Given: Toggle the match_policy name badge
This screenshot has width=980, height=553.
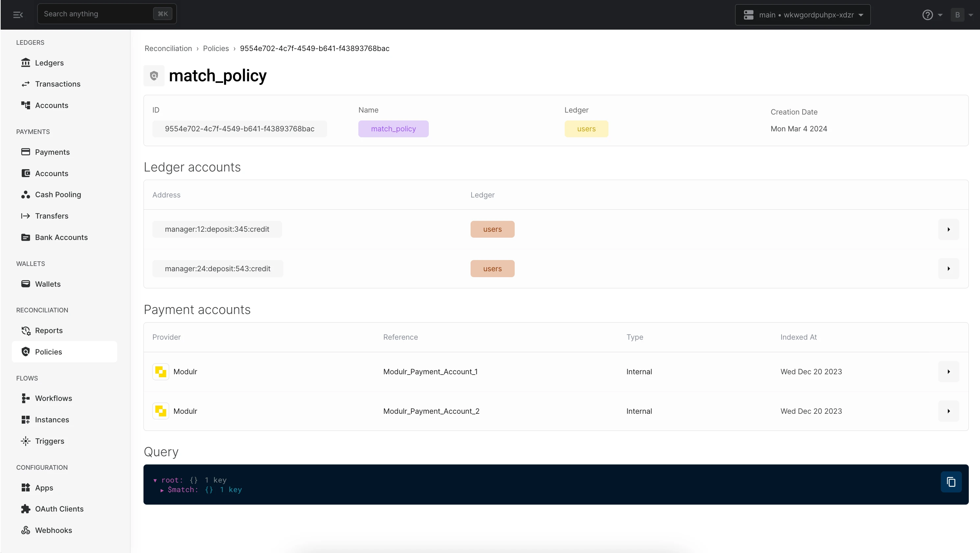Looking at the screenshot, I should pyautogui.click(x=393, y=129).
